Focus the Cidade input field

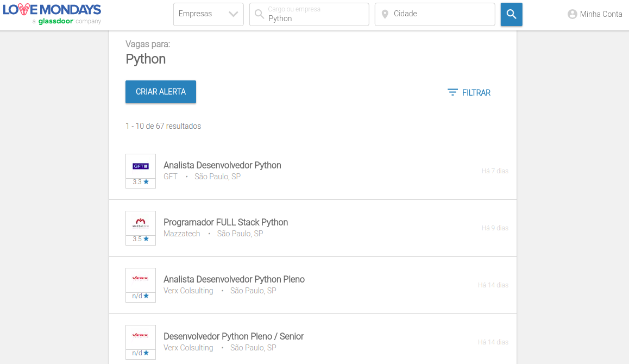coord(435,15)
